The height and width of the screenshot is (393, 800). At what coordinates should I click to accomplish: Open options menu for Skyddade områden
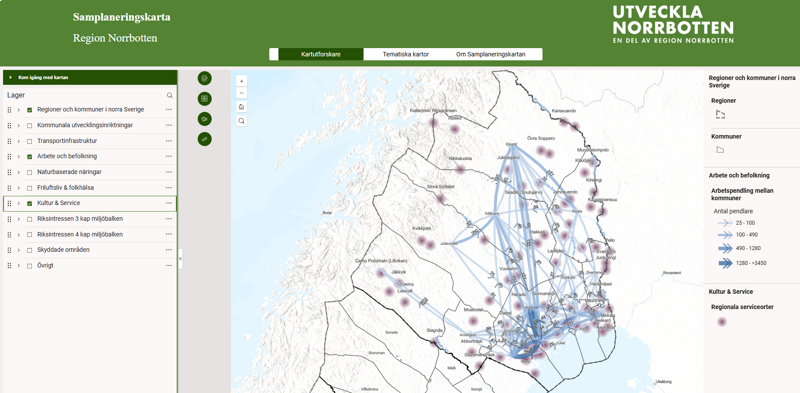pos(169,250)
